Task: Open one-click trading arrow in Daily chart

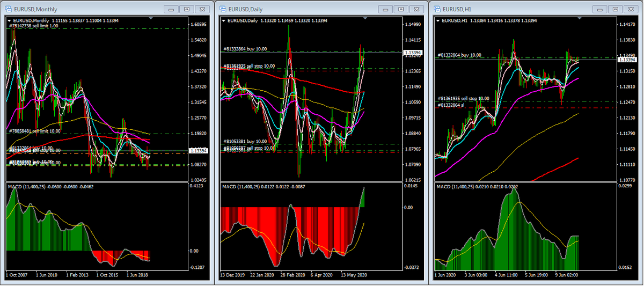Action: click(x=224, y=20)
